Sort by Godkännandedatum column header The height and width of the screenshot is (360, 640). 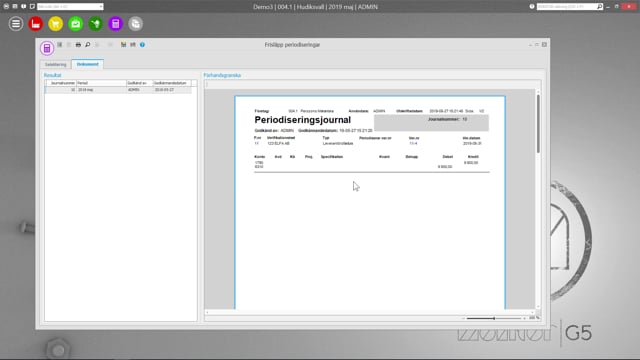click(x=172, y=83)
